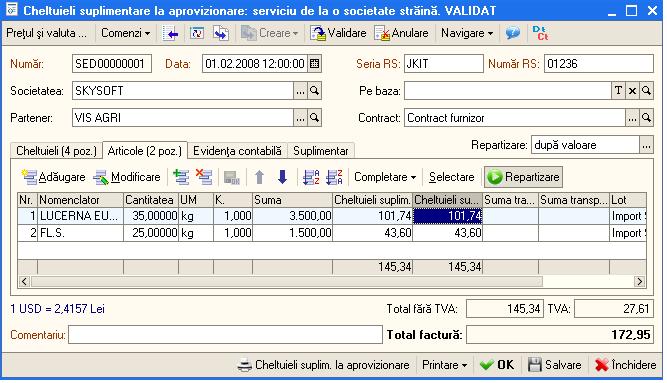
Task: Expand the Navigare dropdown
Action: [x=467, y=33]
